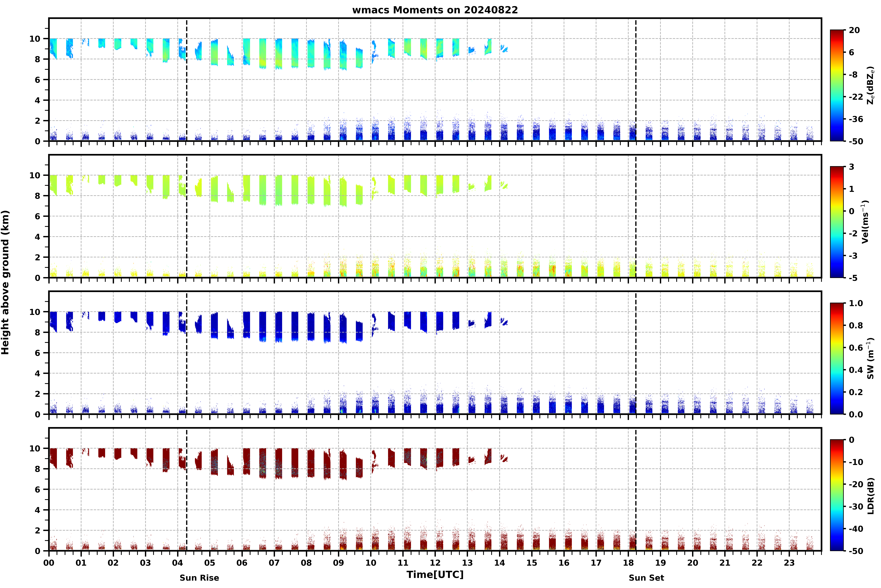The width and height of the screenshot is (881, 588).
Task: Click the SW (m-1) colorbar label
Action: pos(870,358)
